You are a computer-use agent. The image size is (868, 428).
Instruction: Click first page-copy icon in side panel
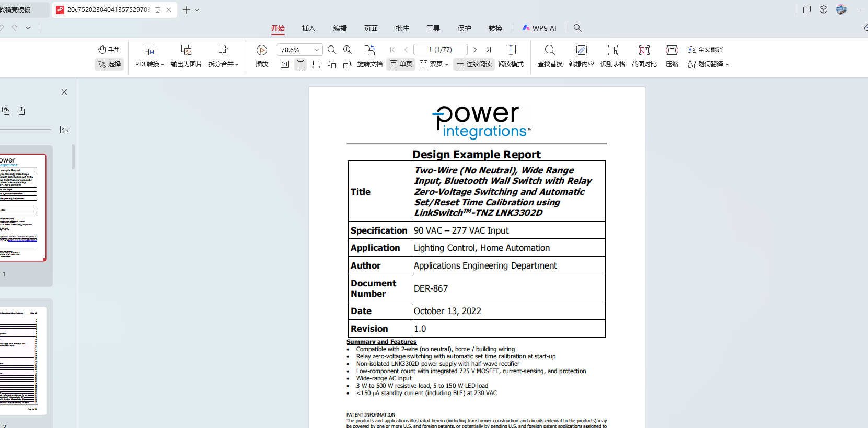[6, 111]
